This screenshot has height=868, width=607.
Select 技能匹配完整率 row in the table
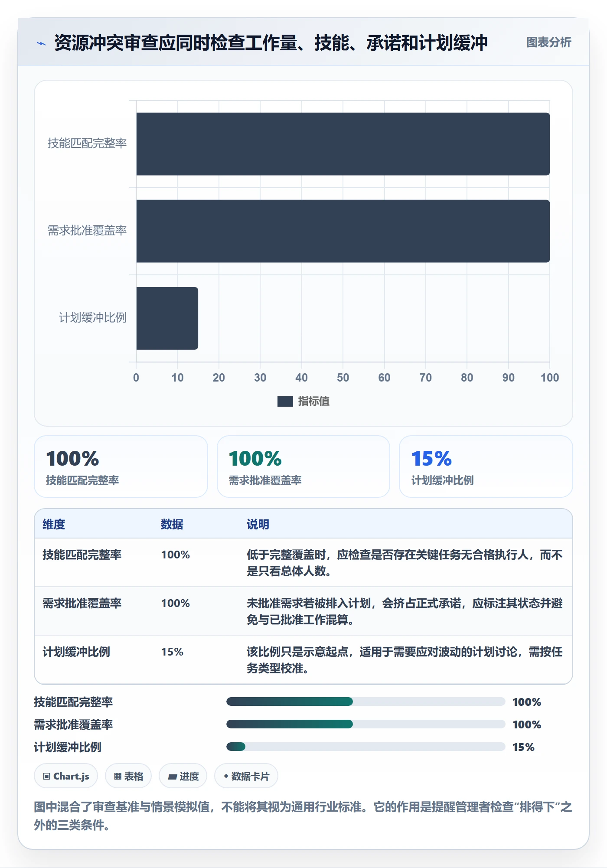point(303,563)
